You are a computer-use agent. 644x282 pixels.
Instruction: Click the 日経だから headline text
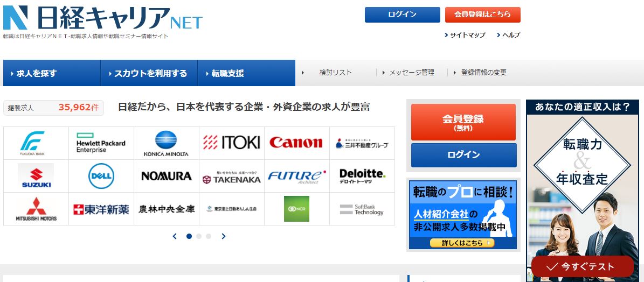tap(244, 107)
